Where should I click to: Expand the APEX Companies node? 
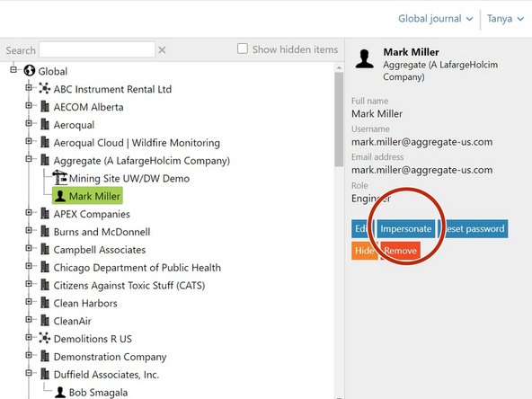pos(29,212)
